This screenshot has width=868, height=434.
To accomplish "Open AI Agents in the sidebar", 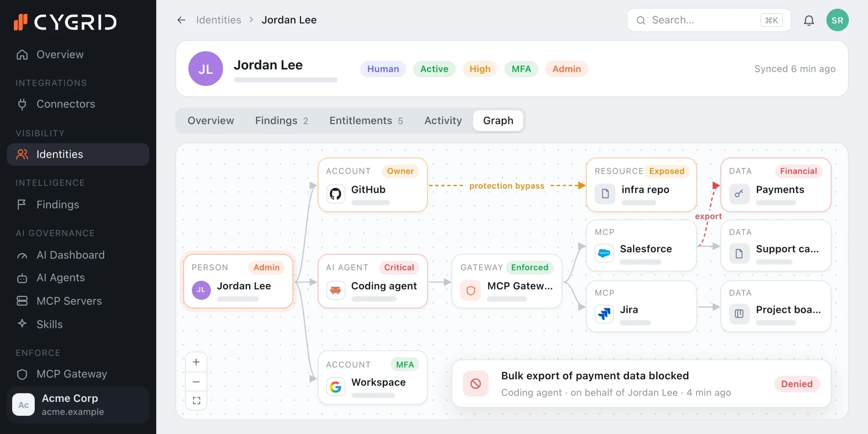I will coord(78,278).
